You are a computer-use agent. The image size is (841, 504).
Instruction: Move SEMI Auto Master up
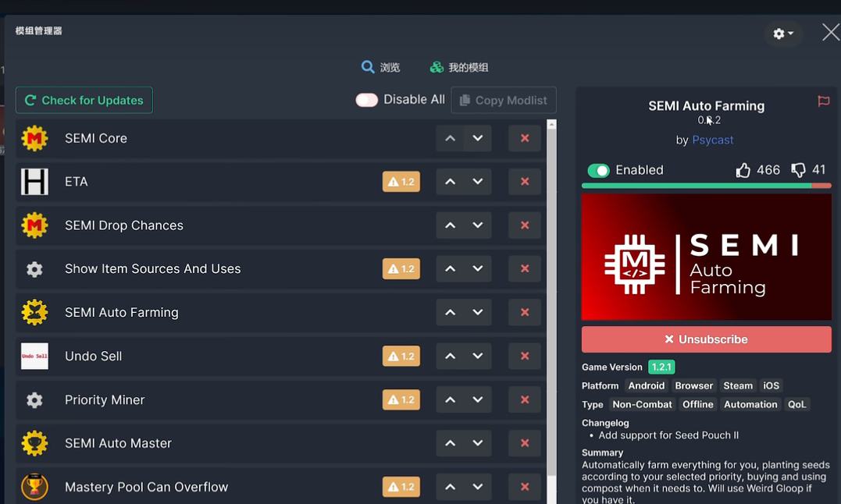pyautogui.click(x=450, y=443)
